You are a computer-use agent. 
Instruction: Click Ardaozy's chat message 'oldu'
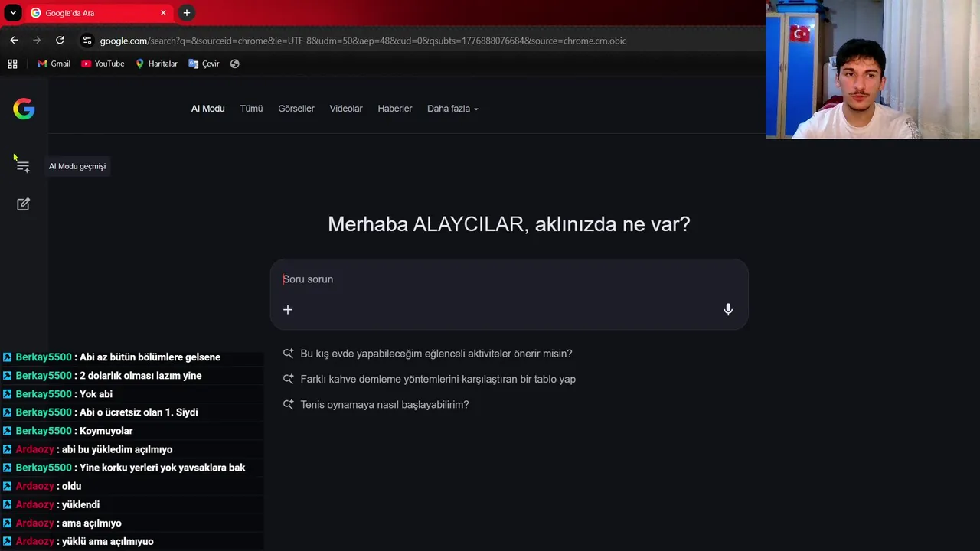click(71, 486)
